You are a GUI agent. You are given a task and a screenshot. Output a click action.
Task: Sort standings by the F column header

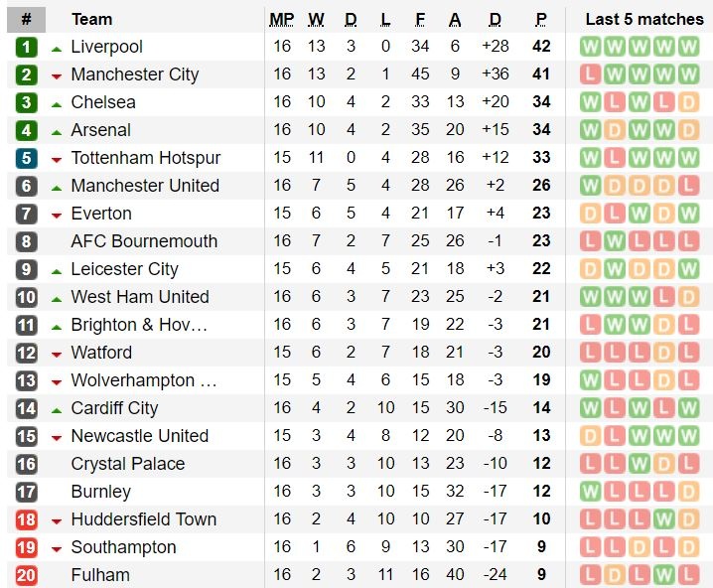click(420, 19)
